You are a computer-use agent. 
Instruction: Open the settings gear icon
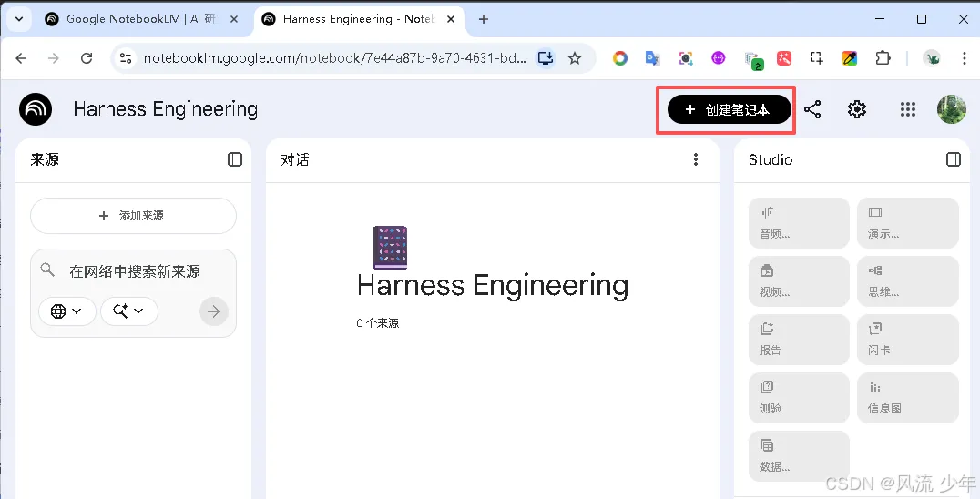pyautogui.click(x=857, y=110)
